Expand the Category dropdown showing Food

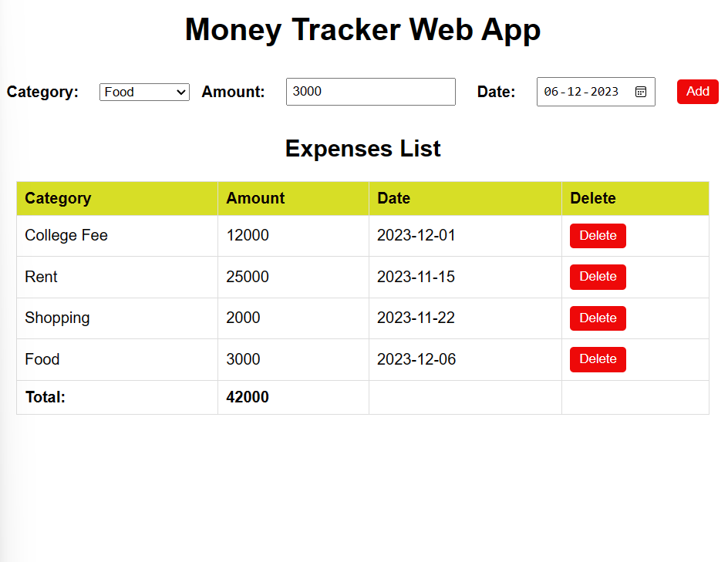(x=144, y=93)
